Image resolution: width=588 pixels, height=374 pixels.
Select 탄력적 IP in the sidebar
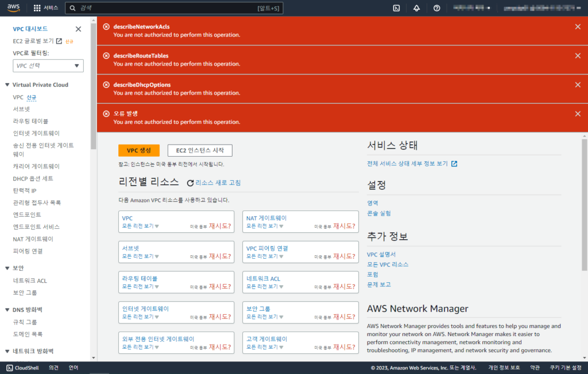coord(25,190)
